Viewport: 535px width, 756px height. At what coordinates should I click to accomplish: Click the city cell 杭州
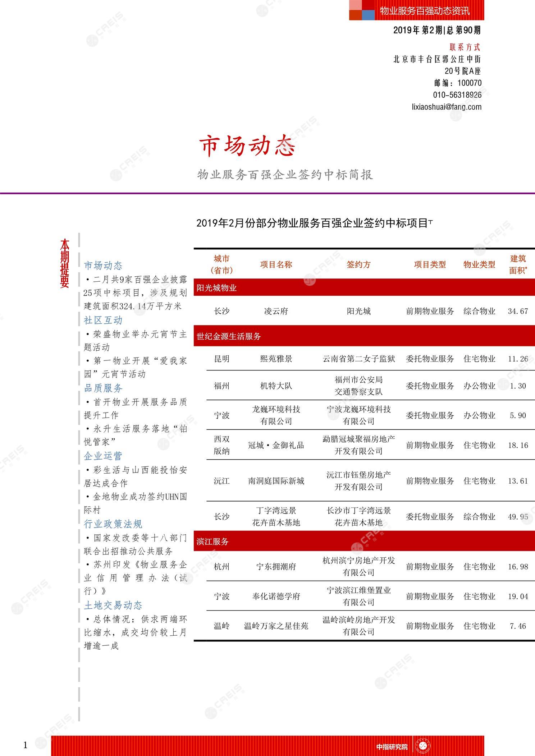click(221, 567)
